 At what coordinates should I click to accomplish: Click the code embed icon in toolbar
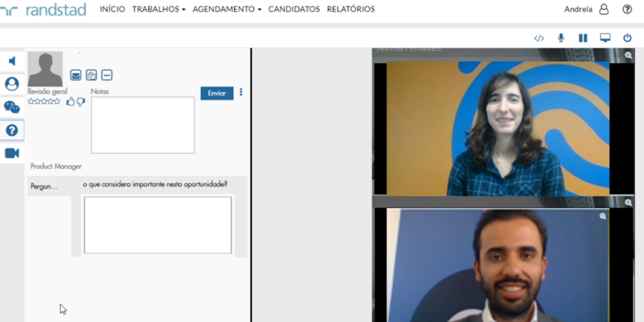point(539,38)
